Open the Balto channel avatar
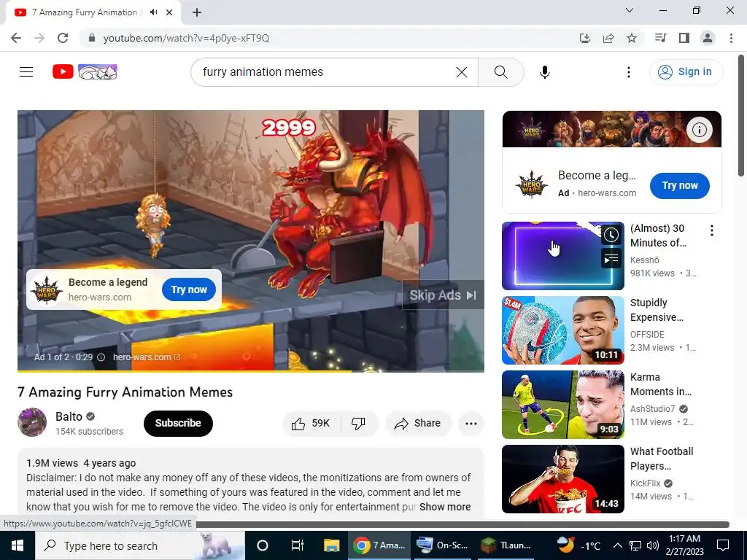 click(x=32, y=422)
